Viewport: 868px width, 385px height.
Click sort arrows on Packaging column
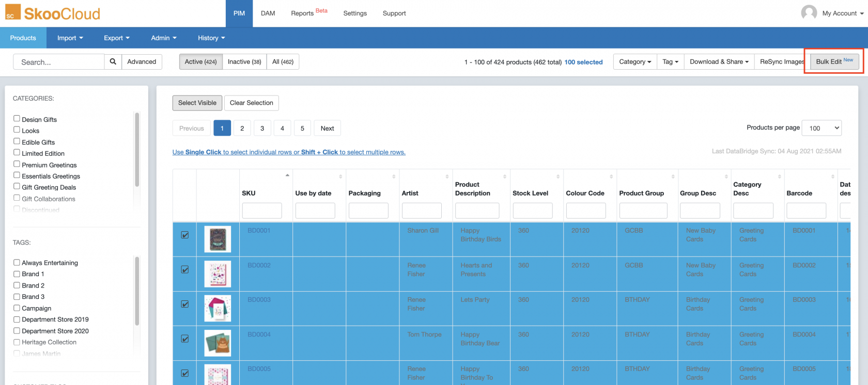point(394,177)
